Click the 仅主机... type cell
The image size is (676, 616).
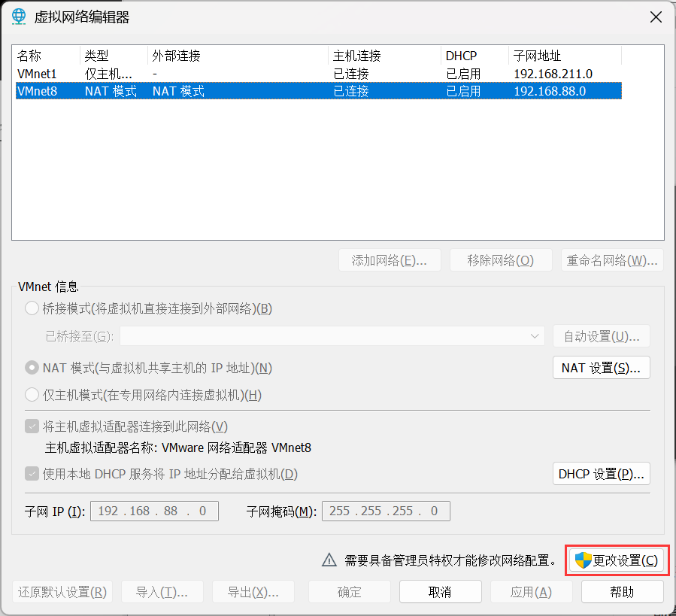tap(108, 74)
